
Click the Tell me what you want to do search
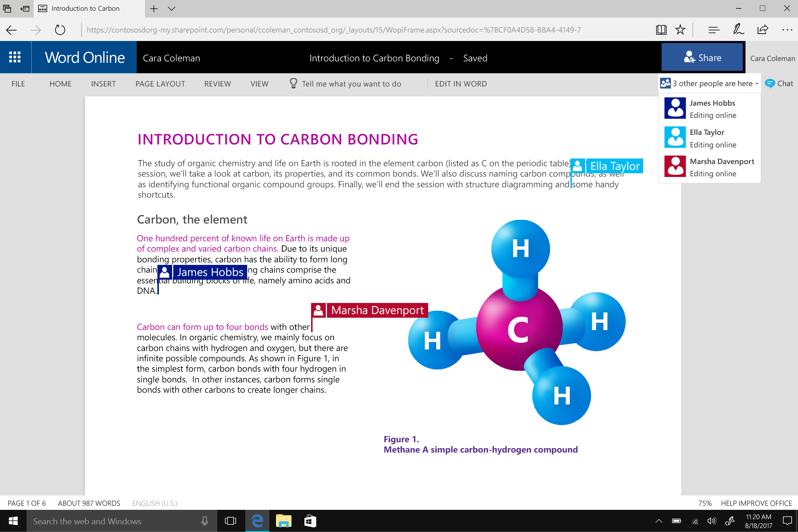click(351, 84)
